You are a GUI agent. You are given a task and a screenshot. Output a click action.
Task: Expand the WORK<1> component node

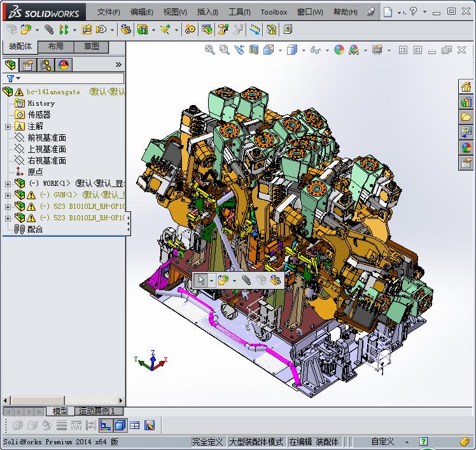[x=8, y=184]
